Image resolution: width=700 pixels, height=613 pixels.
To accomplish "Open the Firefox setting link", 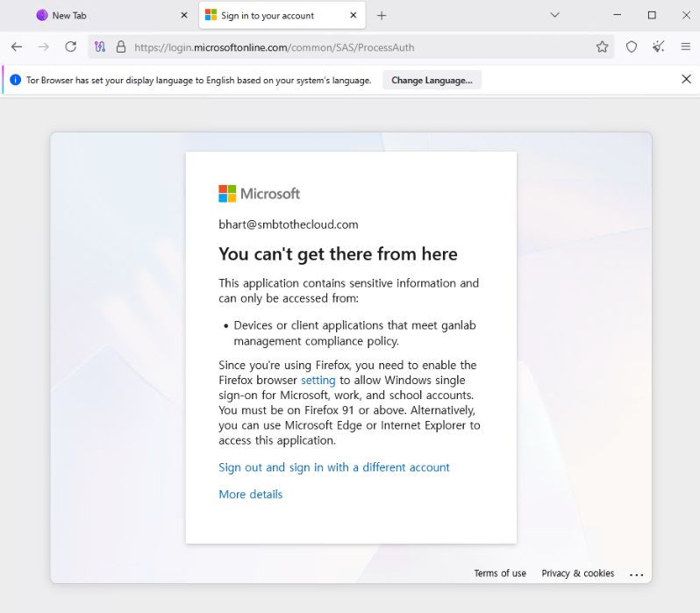I will click(x=318, y=381).
